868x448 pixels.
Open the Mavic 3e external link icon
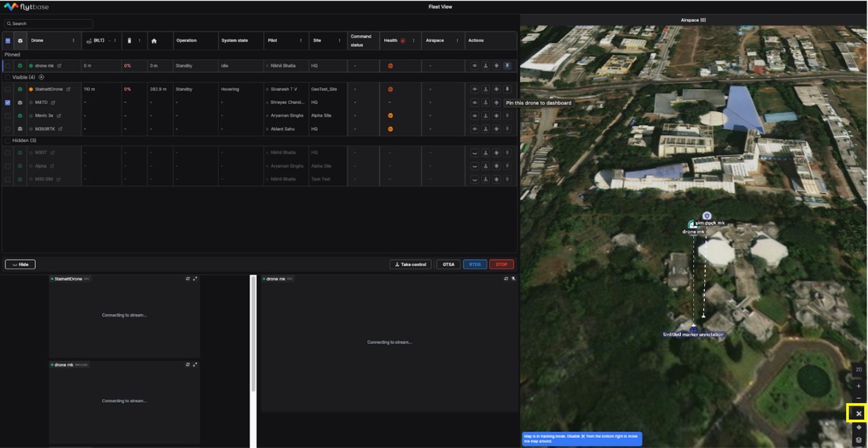[59, 116]
